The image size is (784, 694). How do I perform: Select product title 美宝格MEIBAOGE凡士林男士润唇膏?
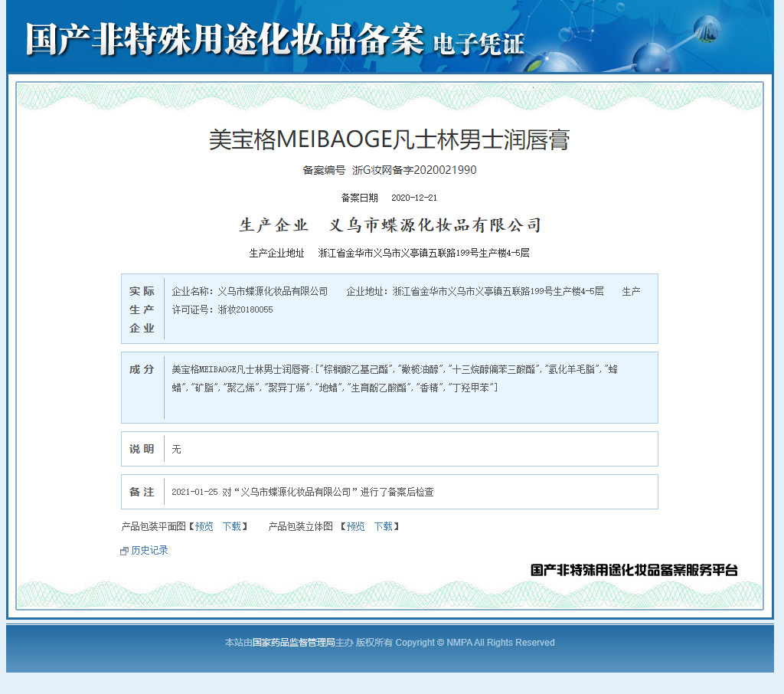coord(389,139)
